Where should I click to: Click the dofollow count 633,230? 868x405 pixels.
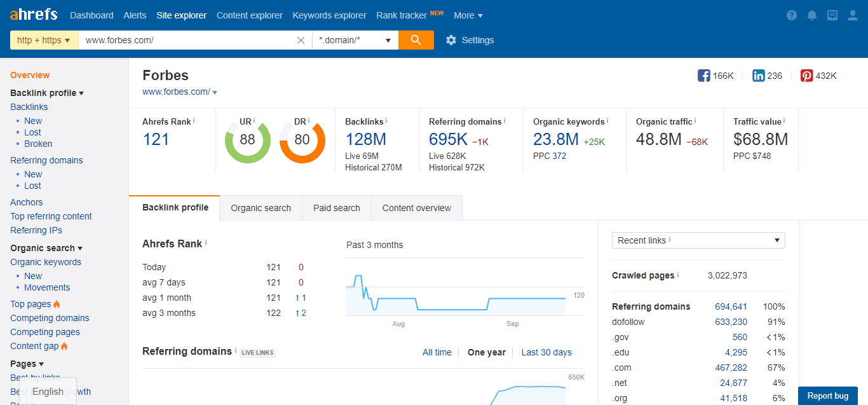731,322
